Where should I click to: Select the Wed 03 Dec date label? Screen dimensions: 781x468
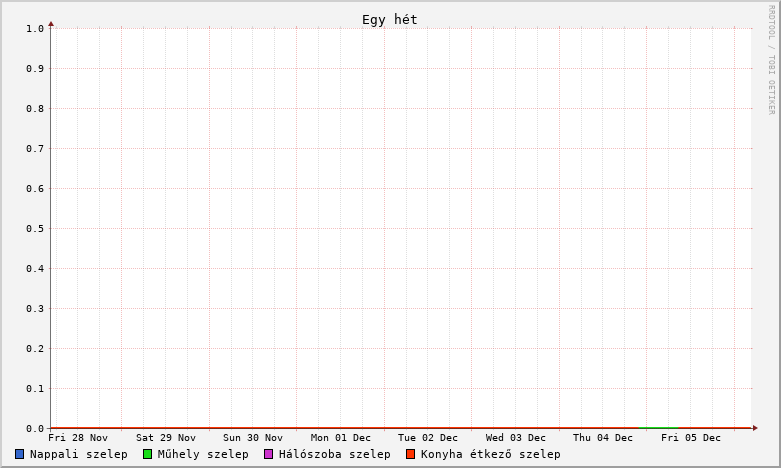coord(516,438)
